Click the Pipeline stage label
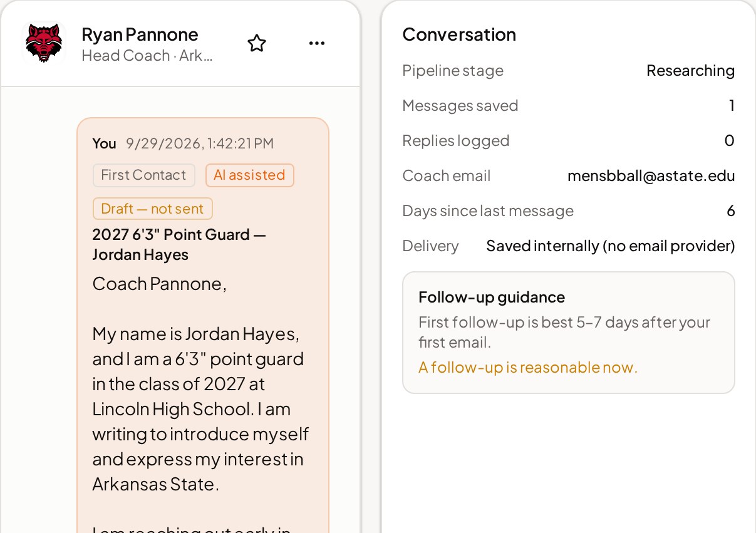This screenshot has width=756, height=533. pos(453,71)
